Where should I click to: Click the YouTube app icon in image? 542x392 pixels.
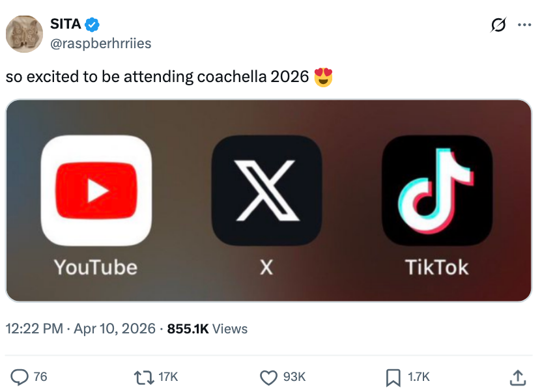96,190
